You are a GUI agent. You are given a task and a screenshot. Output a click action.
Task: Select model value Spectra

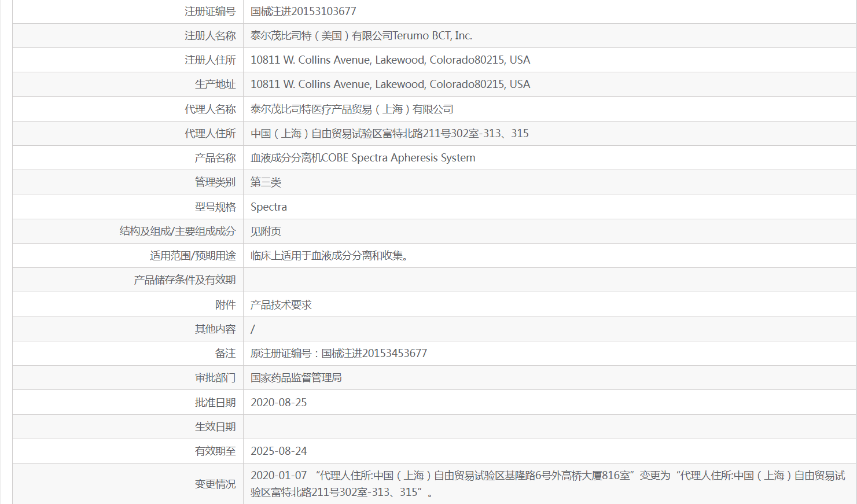click(x=268, y=207)
